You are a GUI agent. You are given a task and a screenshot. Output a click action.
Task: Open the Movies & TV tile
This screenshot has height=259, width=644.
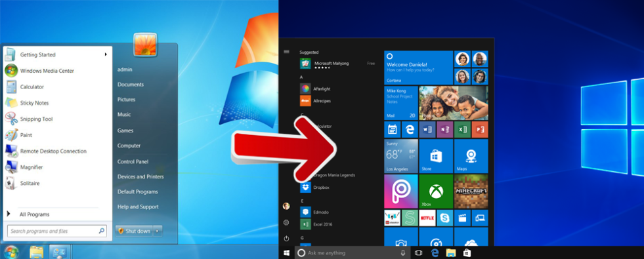click(x=462, y=218)
